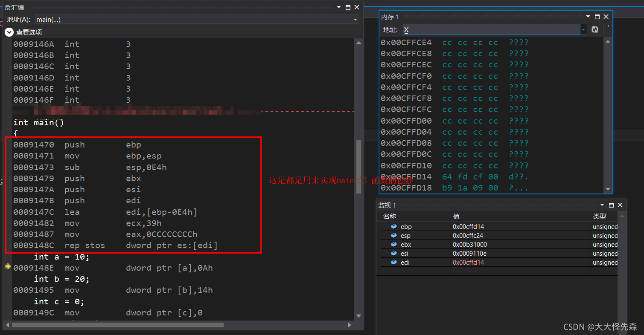Click the 'mov ecx,39h' instruction line
This screenshot has width=644, height=335.
(87, 223)
